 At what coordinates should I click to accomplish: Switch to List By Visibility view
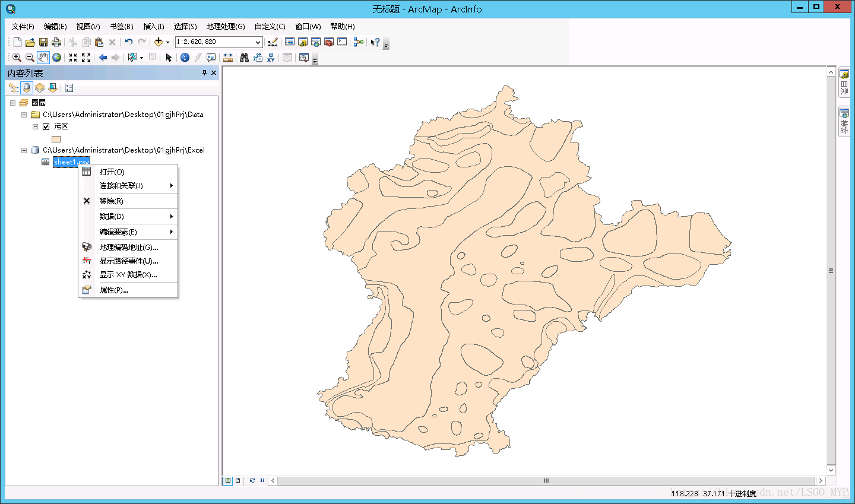pyautogui.click(x=40, y=88)
